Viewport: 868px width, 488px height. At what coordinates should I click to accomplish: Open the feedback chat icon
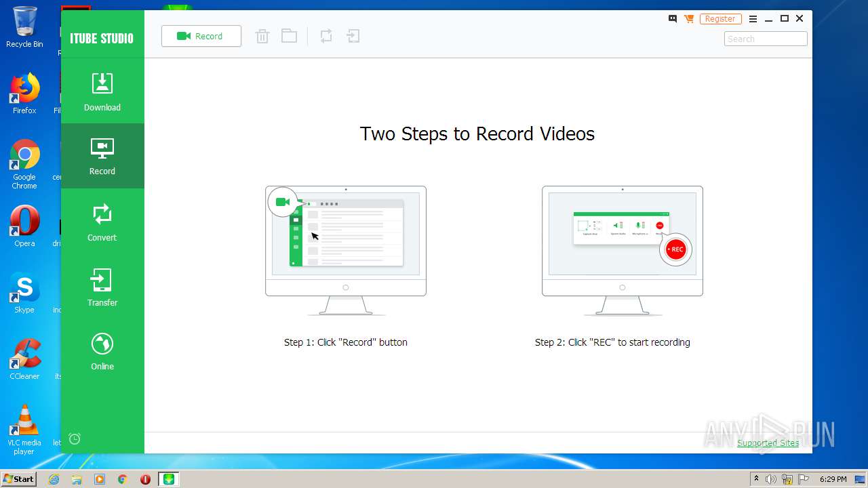click(x=673, y=19)
